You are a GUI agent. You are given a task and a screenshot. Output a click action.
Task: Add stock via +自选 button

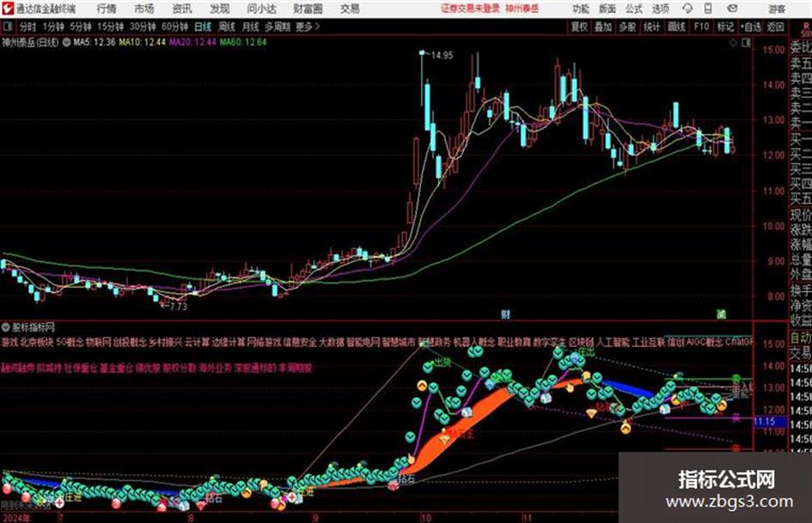point(751,27)
